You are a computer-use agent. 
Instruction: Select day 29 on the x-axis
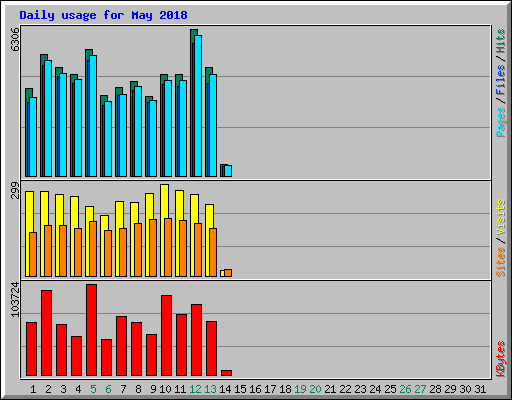[x=450, y=389]
